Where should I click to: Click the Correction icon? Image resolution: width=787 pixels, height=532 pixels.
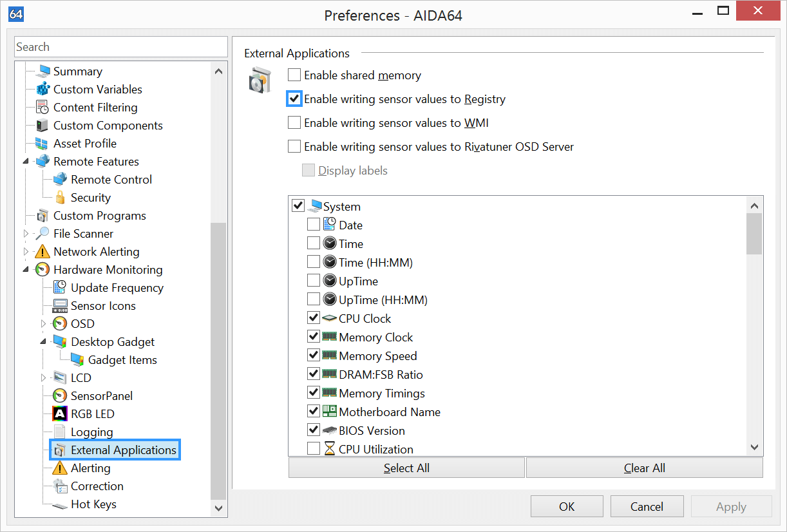pos(61,486)
